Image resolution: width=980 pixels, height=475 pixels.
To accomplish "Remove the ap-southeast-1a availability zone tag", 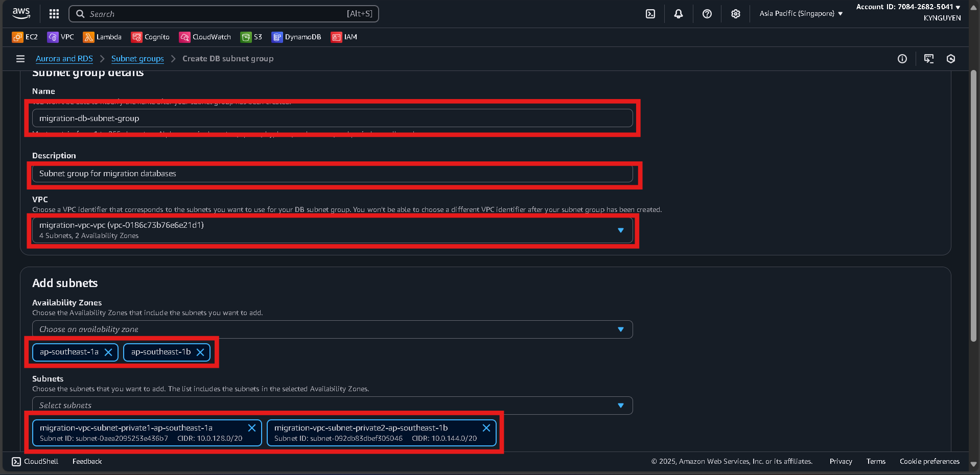I will point(108,352).
